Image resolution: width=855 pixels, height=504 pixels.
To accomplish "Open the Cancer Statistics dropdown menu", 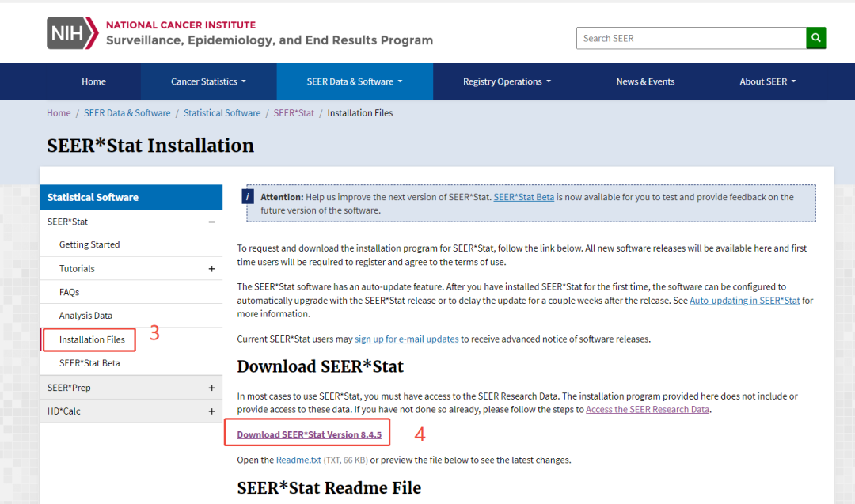I will point(208,81).
